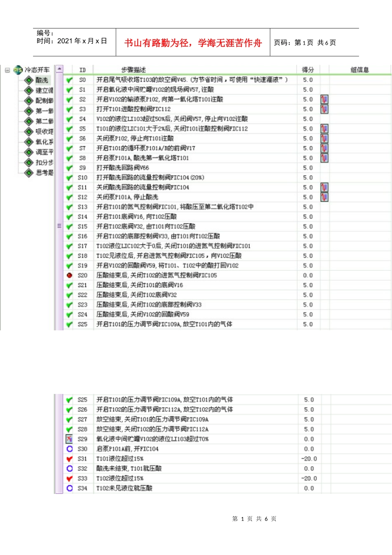Click the 步骤描述 column header
Image resolution: width=392 pixels, height=555 pixels.
click(x=134, y=70)
